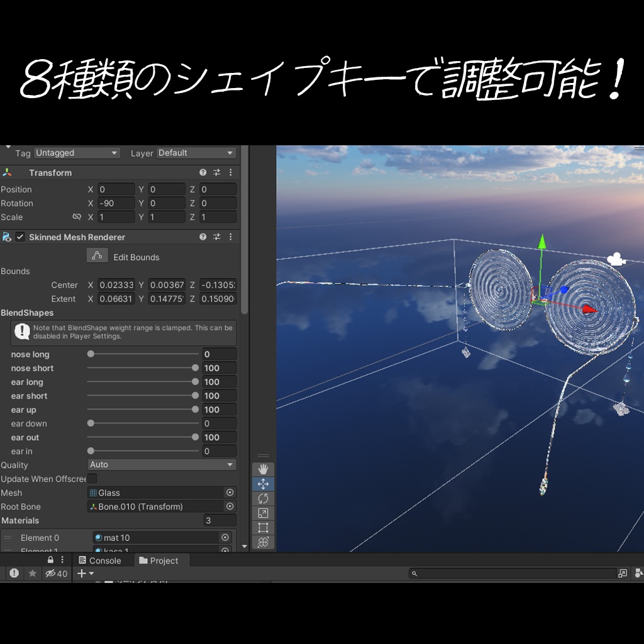Select the combined Transform tool

tap(263, 541)
